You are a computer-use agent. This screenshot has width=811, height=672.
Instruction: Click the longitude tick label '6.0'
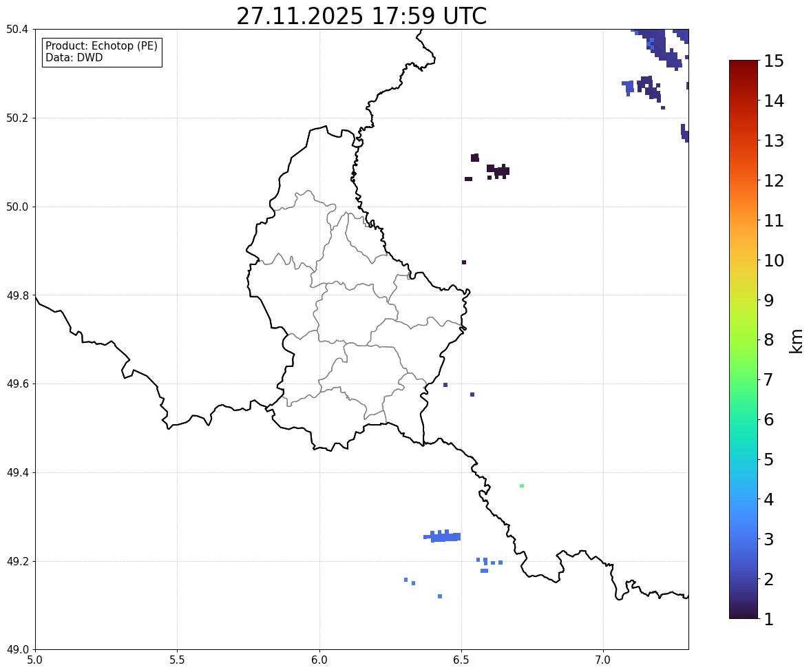(319, 660)
